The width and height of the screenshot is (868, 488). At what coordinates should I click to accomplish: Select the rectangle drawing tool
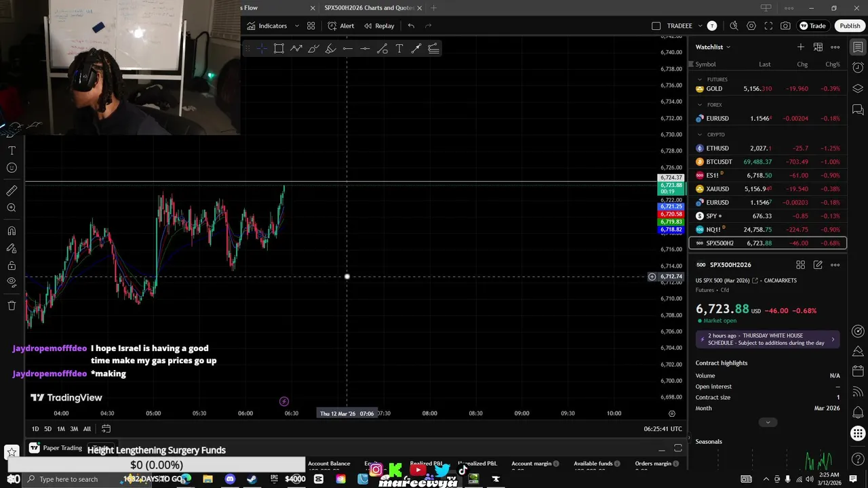pos(279,48)
